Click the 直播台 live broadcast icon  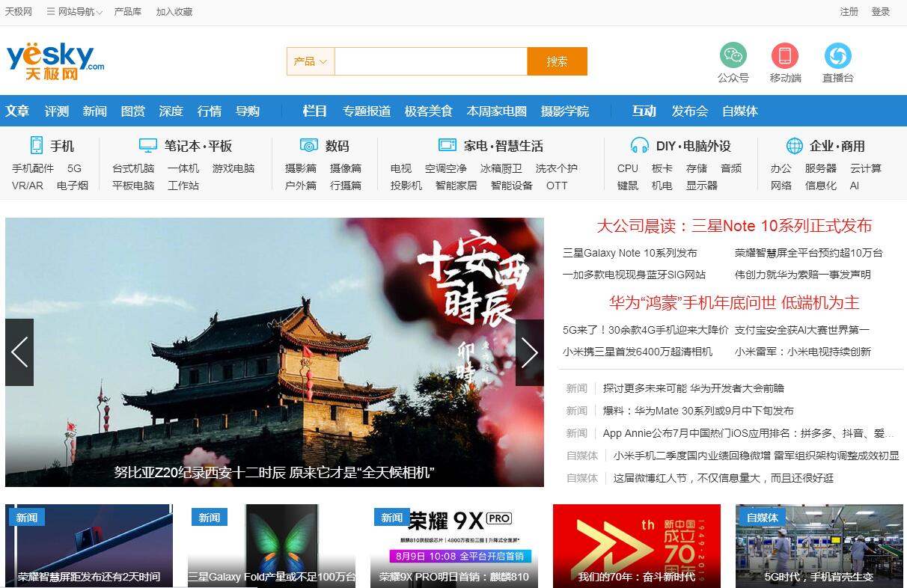pos(837,56)
